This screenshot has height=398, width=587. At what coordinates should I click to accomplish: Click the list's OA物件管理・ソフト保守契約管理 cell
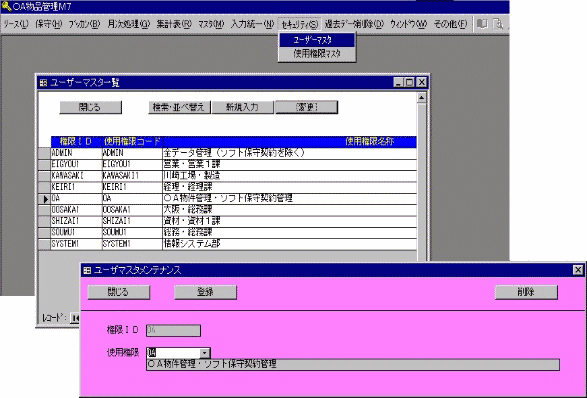[x=289, y=199]
